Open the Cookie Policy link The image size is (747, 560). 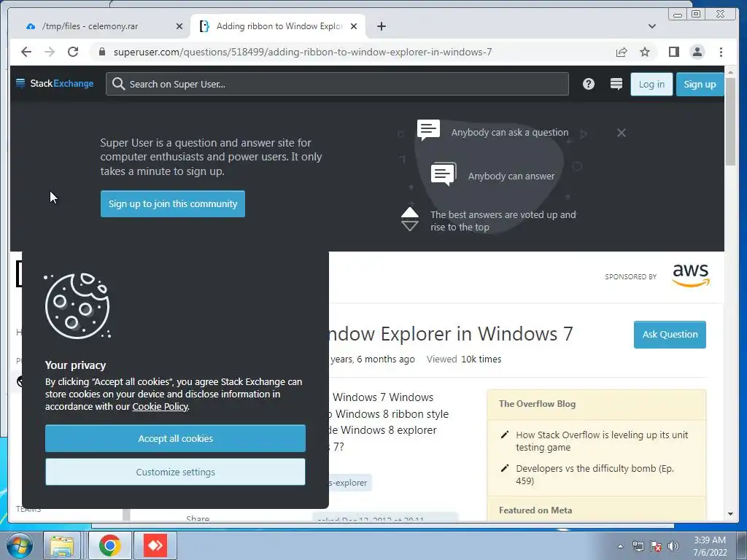pyautogui.click(x=160, y=406)
